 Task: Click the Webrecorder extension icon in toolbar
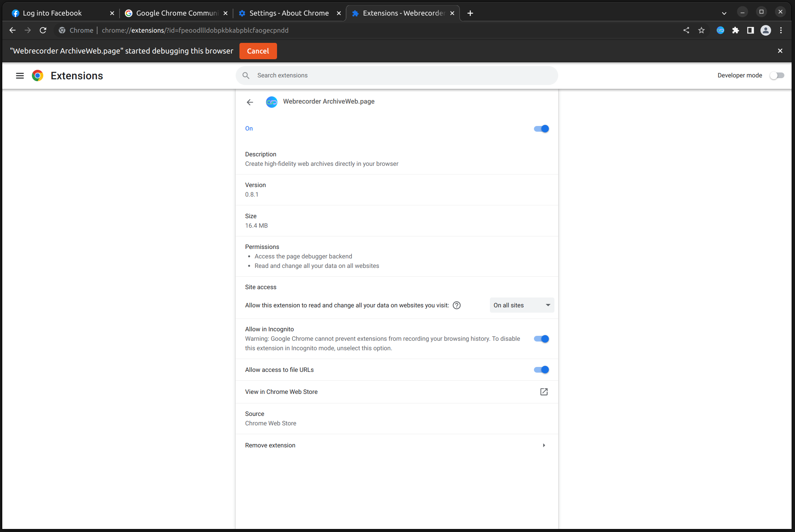(x=720, y=30)
